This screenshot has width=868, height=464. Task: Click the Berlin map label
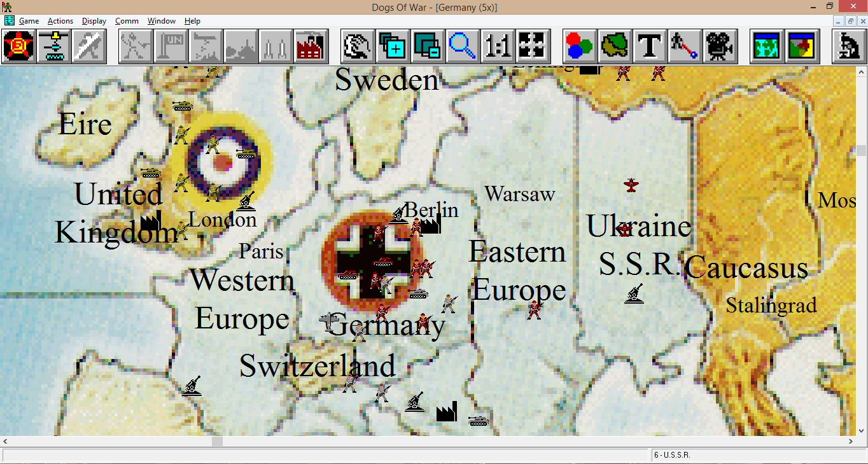(431, 209)
